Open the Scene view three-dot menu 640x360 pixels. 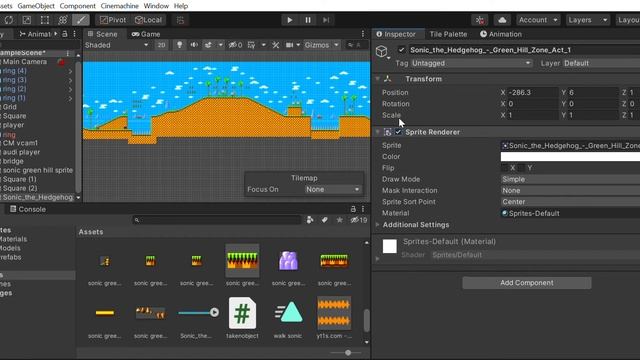tap(363, 34)
